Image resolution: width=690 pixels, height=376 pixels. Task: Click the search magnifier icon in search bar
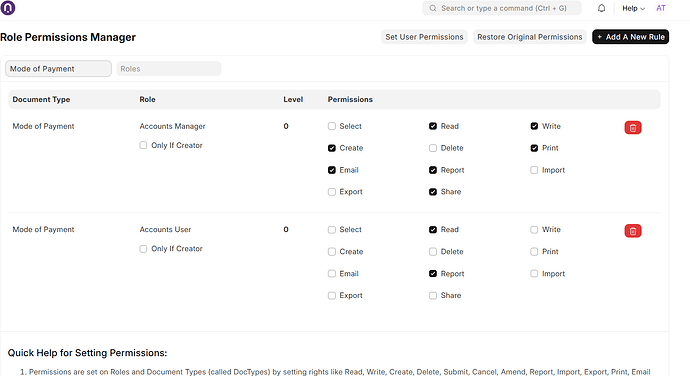click(x=433, y=8)
